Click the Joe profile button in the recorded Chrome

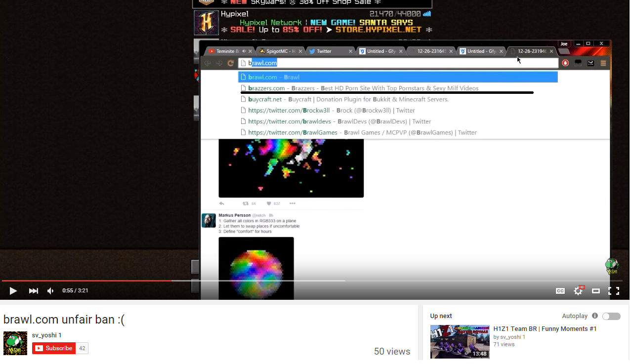564,44
